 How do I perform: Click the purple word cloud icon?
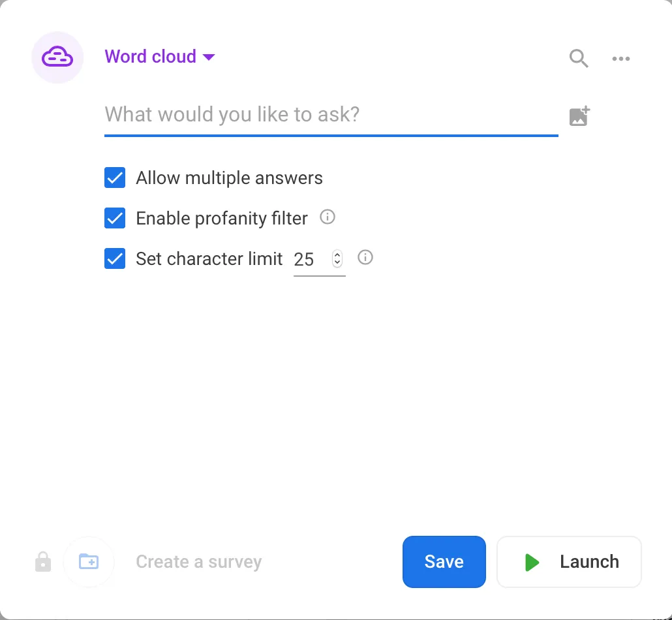(x=57, y=57)
